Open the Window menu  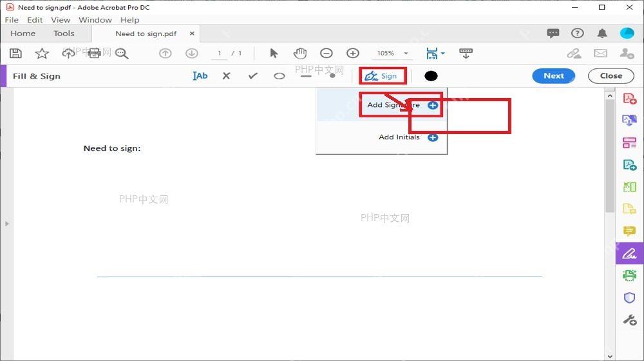95,20
